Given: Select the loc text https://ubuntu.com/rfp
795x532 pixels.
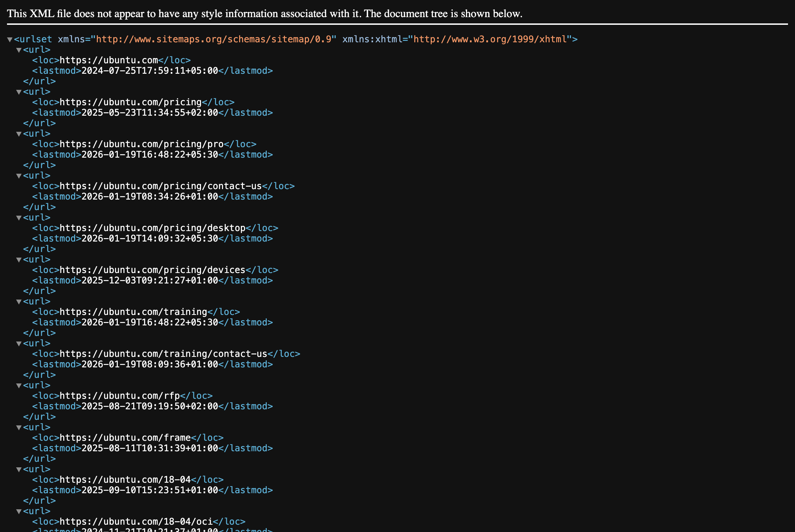Looking at the screenshot, I should coord(121,396).
